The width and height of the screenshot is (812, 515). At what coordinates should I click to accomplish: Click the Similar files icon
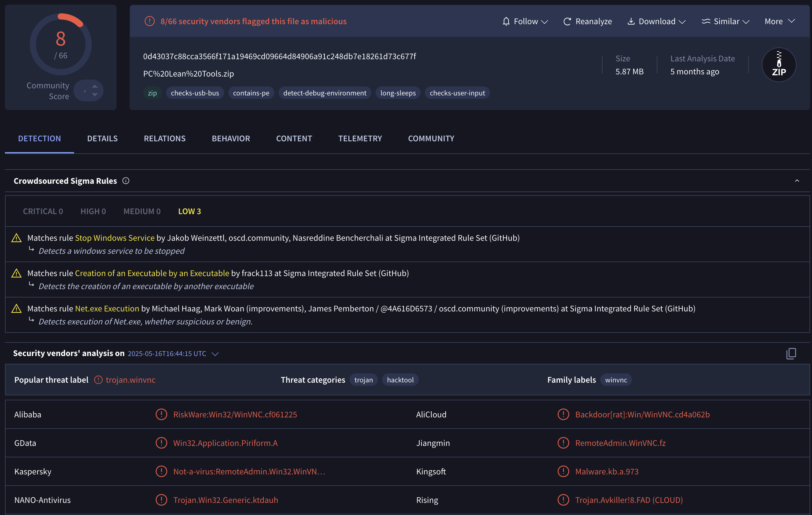click(x=706, y=21)
